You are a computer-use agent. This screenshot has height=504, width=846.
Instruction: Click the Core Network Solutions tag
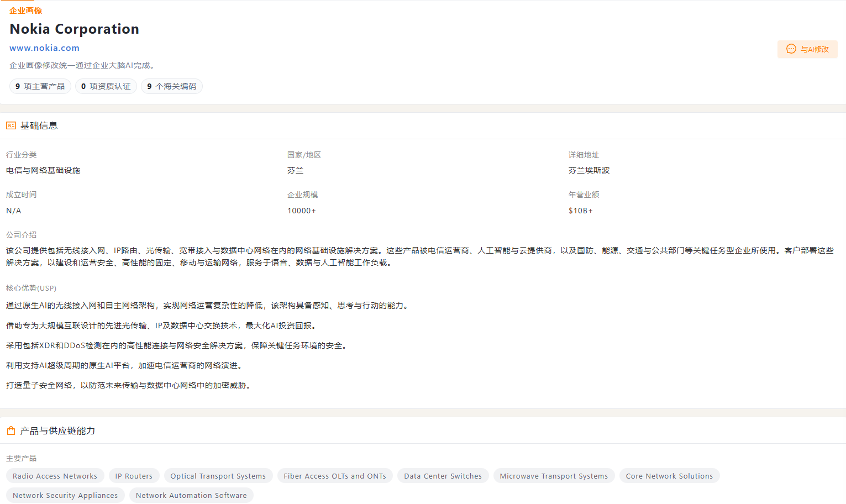point(669,476)
